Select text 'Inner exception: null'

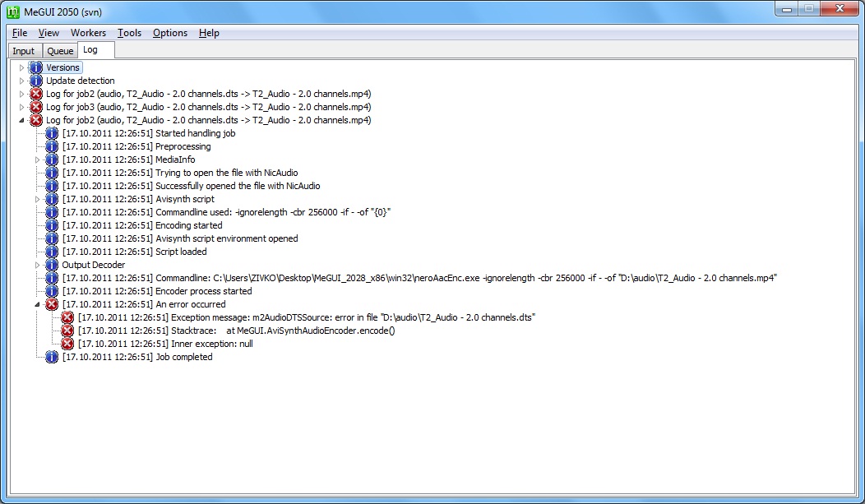[x=212, y=344]
